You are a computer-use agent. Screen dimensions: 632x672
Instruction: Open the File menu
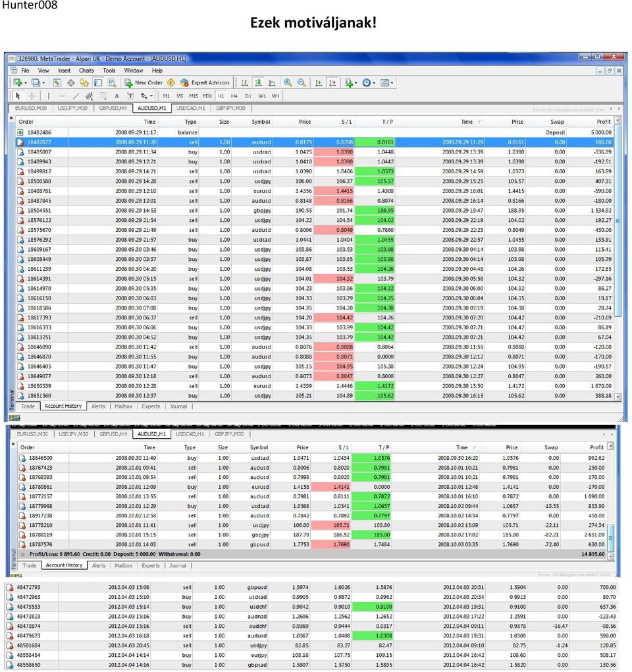pos(25,70)
